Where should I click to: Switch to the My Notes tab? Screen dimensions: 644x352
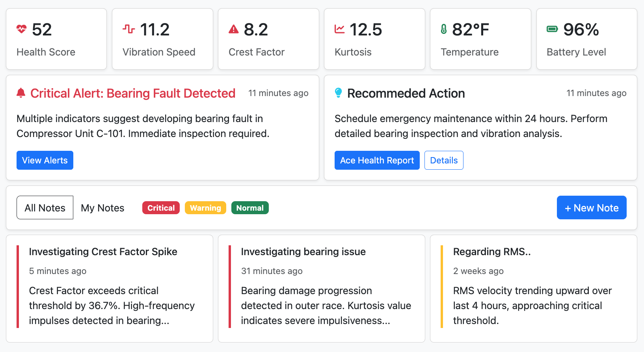102,208
